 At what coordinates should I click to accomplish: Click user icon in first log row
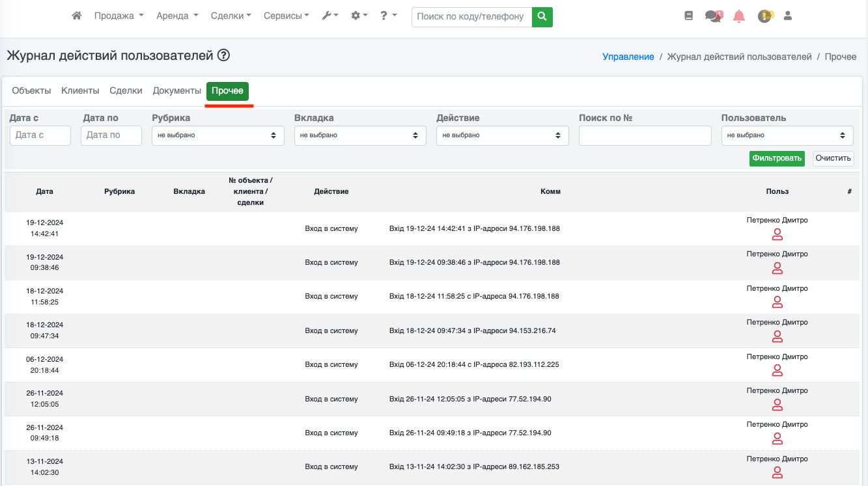tap(777, 234)
